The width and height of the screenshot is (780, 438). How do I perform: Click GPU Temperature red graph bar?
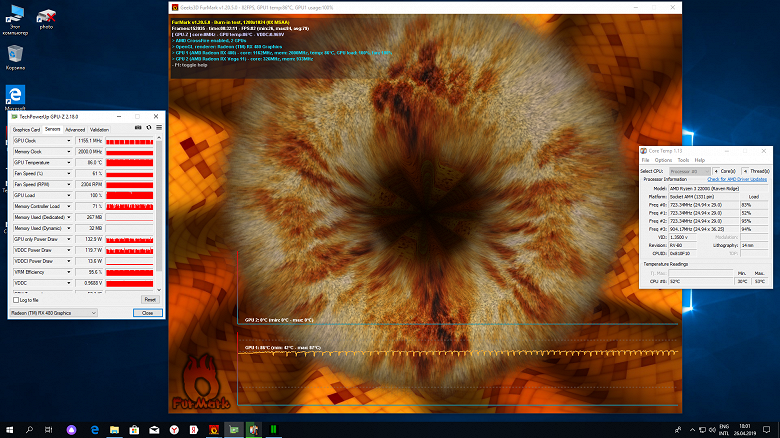(x=129, y=163)
